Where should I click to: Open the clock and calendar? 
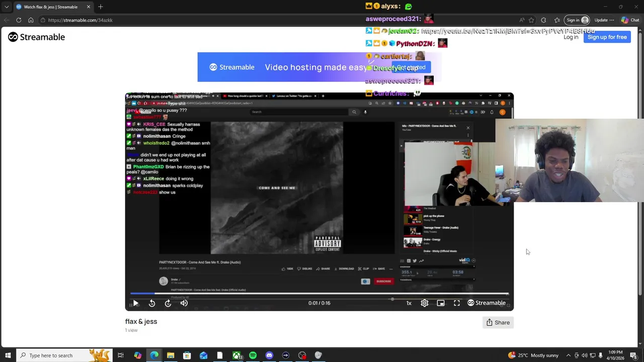[x=615, y=355]
